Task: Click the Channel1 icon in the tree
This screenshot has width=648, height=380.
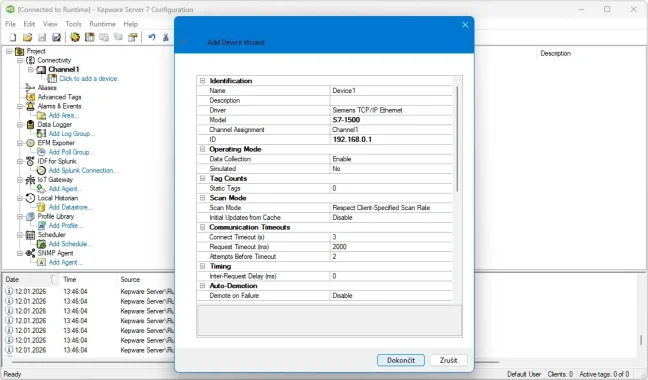Action: (x=41, y=70)
